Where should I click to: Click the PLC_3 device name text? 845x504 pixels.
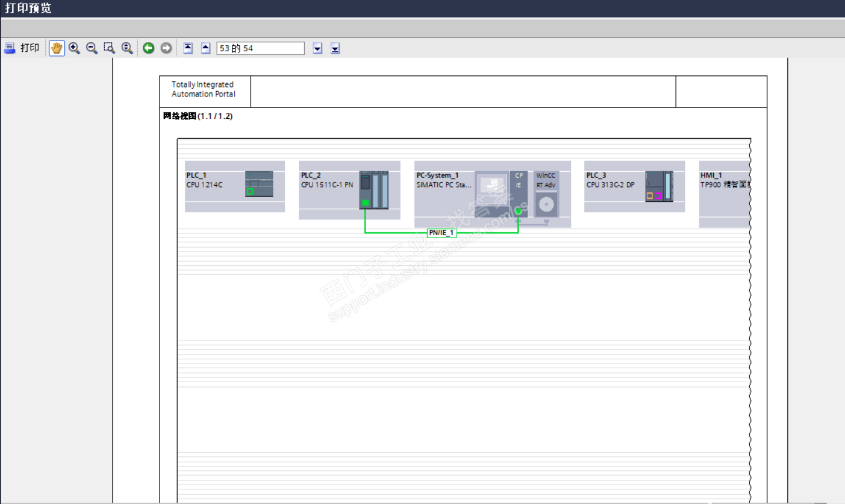tap(596, 175)
